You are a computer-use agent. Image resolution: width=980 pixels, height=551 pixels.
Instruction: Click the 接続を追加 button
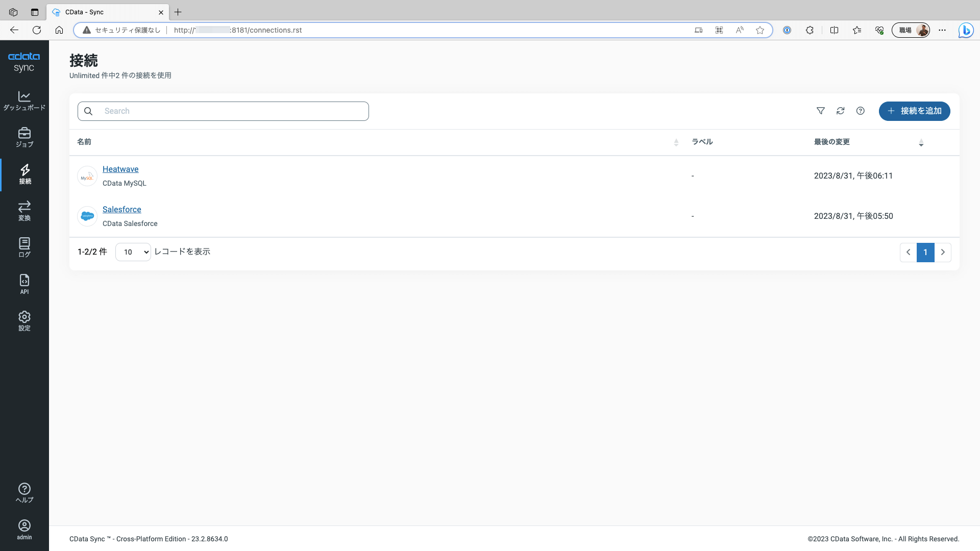click(914, 111)
